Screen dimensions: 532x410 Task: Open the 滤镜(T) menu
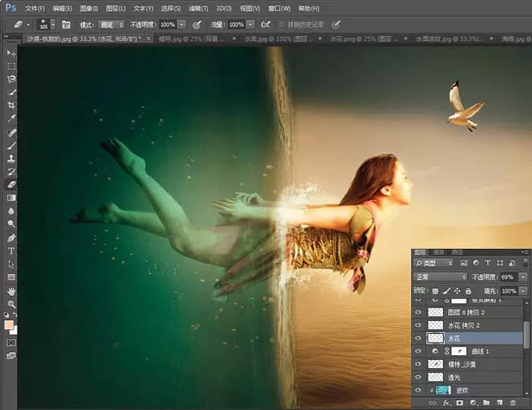coord(198,8)
